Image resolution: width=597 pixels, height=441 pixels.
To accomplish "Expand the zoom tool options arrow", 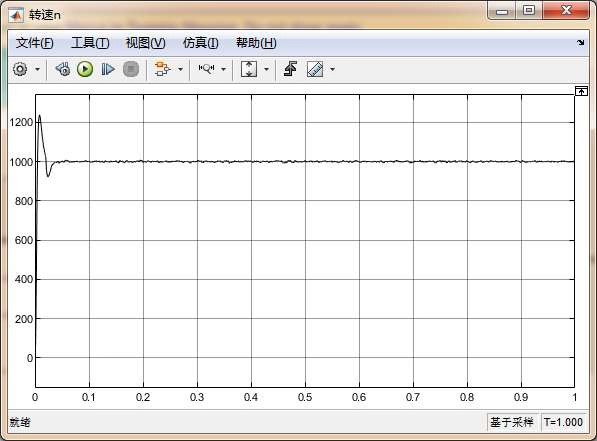I will 223,69.
